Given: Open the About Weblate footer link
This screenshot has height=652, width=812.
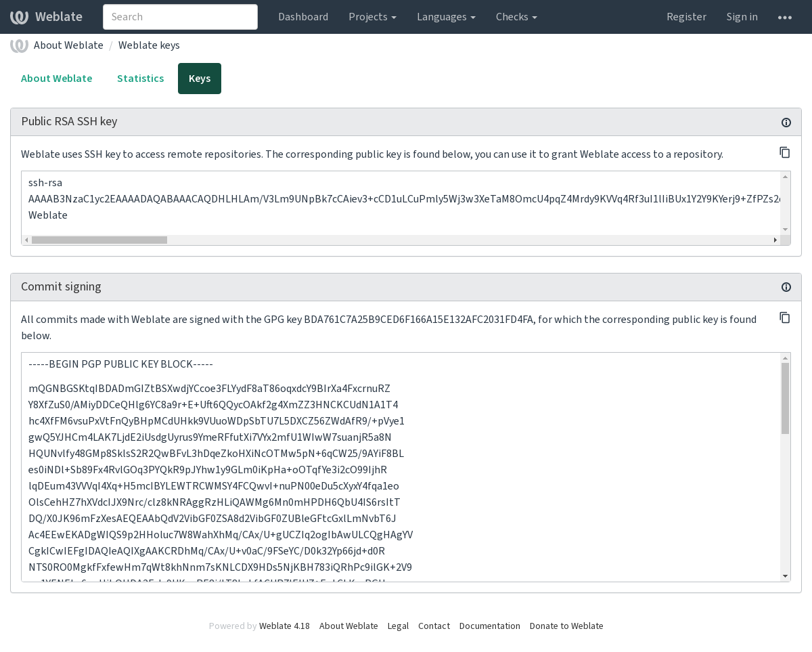Looking at the screenshot, I should point(348,626).
